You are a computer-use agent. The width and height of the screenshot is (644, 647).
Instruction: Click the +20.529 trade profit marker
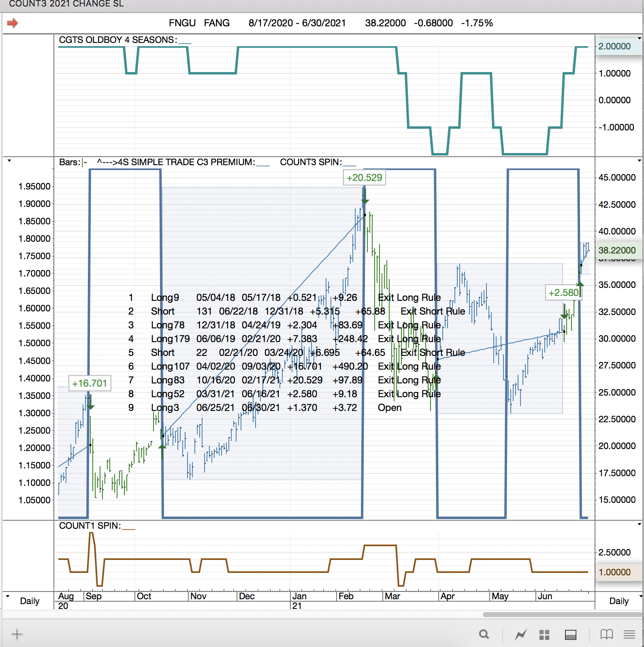(364, 178)
